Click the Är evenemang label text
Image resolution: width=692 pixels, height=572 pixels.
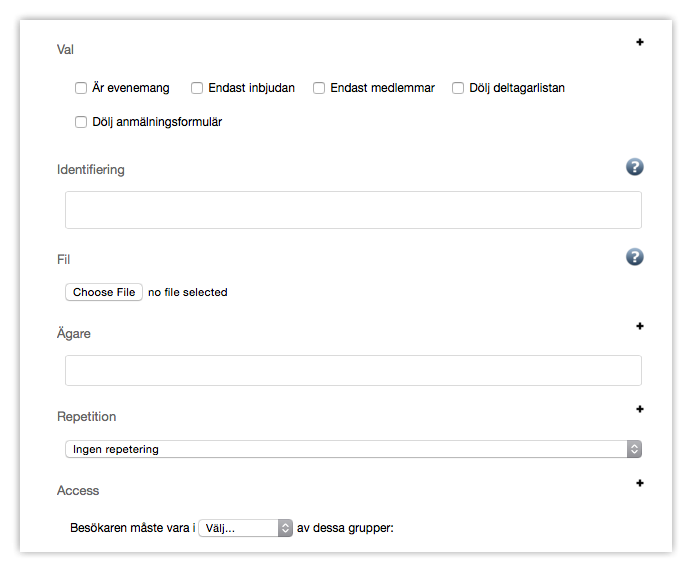[x=131, y=88]
